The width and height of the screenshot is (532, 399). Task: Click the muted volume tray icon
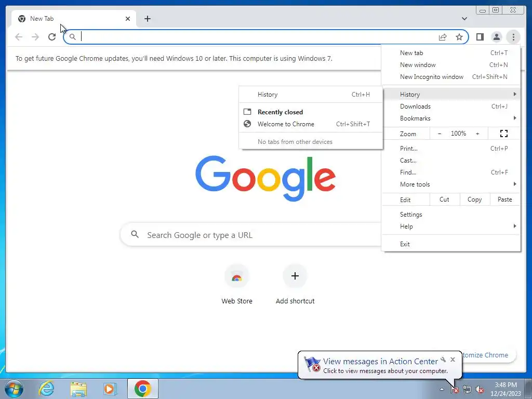[480, 390]
